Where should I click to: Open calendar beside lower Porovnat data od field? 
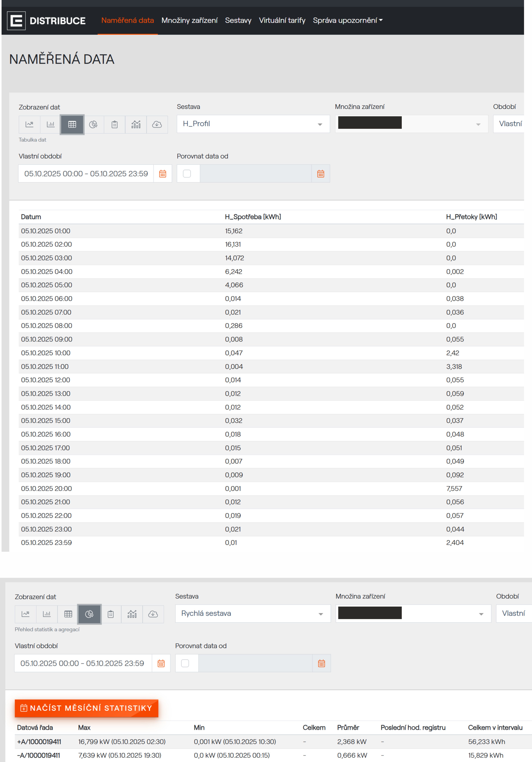(x=321, y=663)
